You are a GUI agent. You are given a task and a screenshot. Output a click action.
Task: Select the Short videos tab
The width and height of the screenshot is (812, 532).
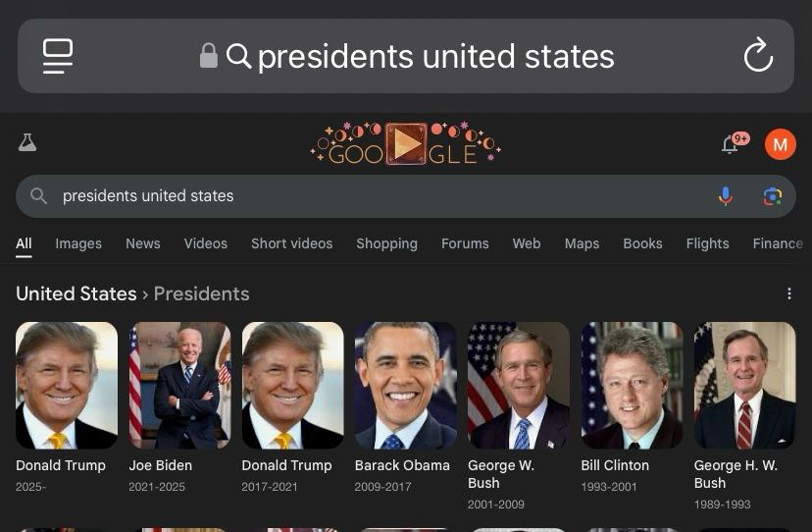[291, 243]
